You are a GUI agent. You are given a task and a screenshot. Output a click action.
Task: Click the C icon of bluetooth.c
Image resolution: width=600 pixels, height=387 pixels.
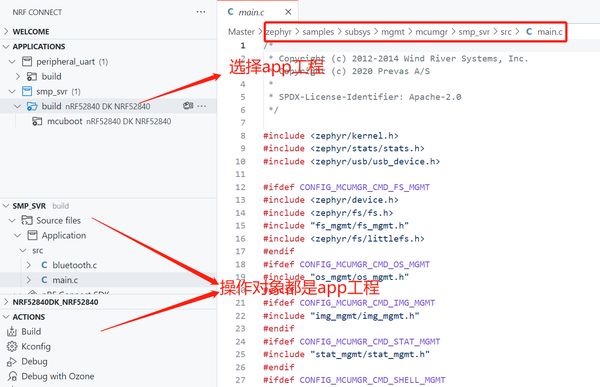point(44,265)
